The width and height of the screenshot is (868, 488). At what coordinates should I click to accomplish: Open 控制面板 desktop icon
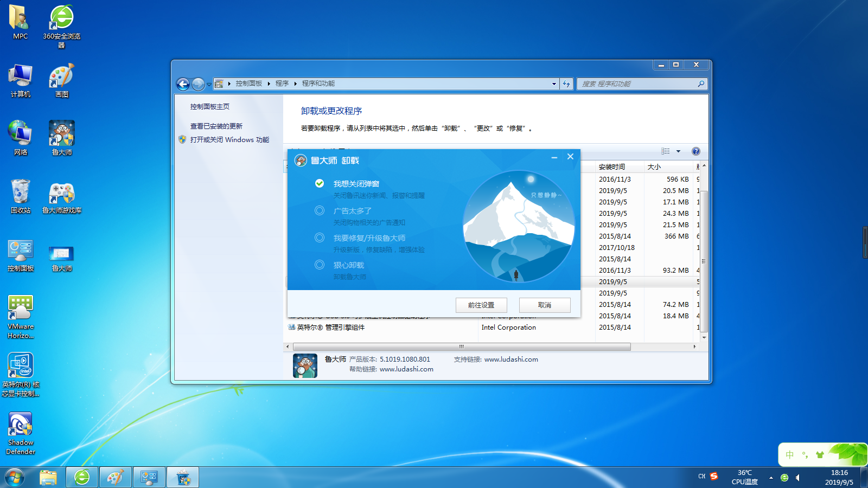(20, 255)
